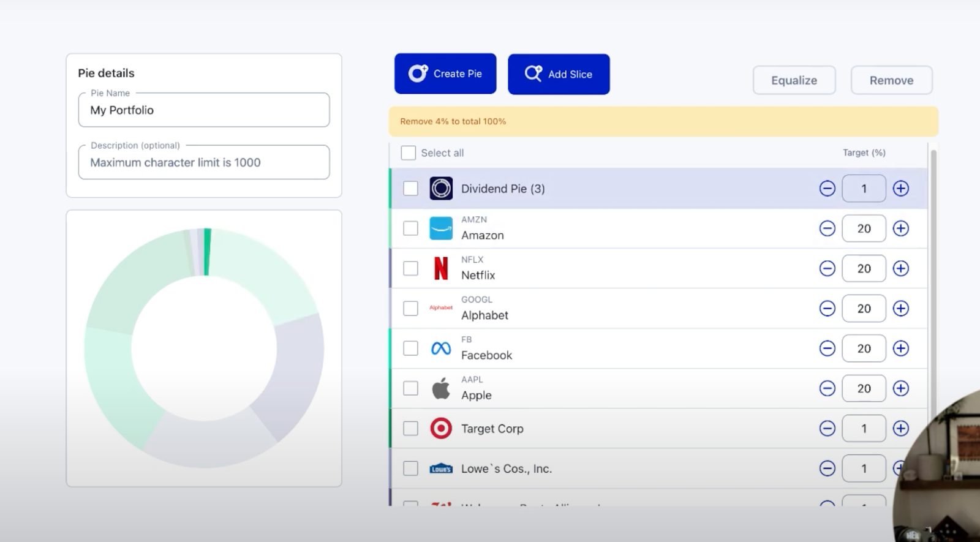The height and width of the screenshot is (542, 980).
Task: Click the 'Netflix' stock name
Action: (478, 275)
